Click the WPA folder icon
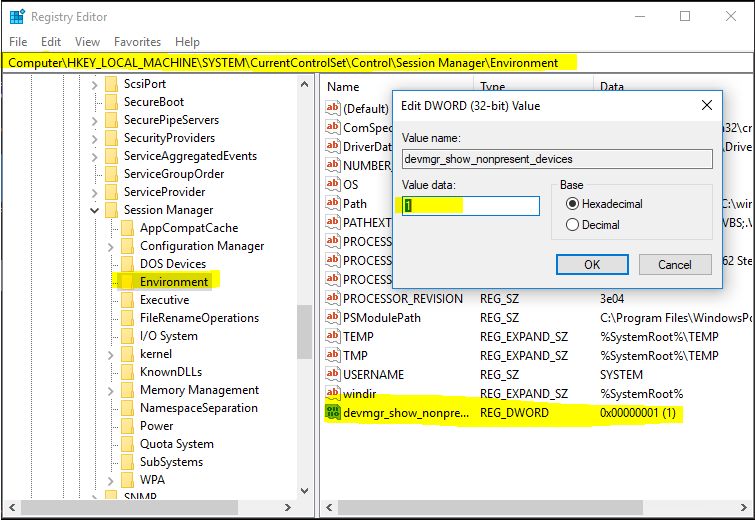This screenshot has height=520, width=755. click(x=128, y=480)
